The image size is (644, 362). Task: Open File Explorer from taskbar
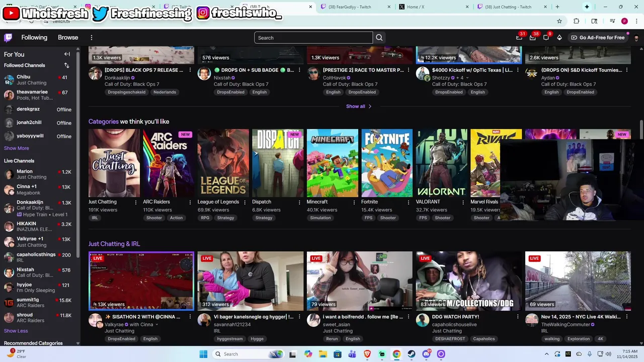pos(323,354)
